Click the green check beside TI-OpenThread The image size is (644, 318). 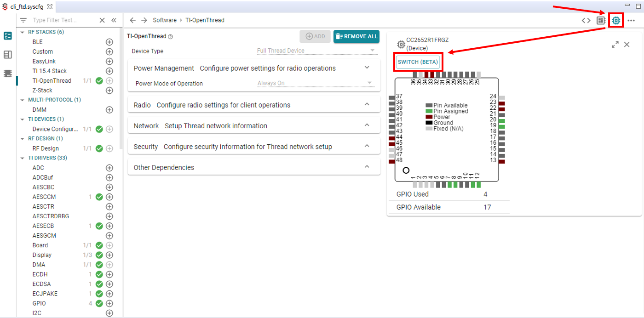pos(99,81)
